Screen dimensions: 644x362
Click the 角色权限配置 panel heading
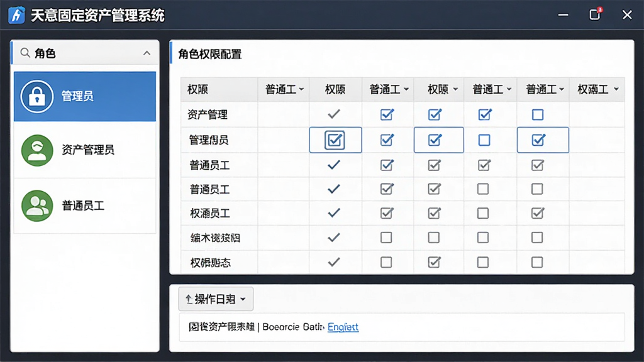[210, 54]
